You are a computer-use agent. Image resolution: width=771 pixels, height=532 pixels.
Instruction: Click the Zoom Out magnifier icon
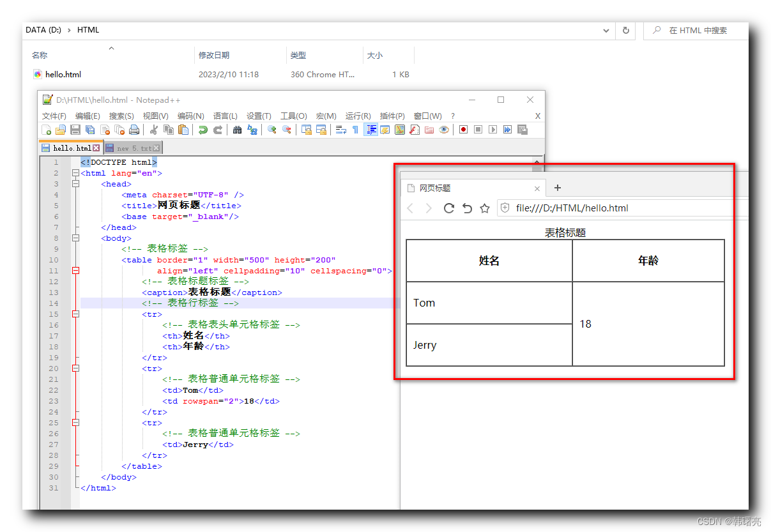pos(287,130)
